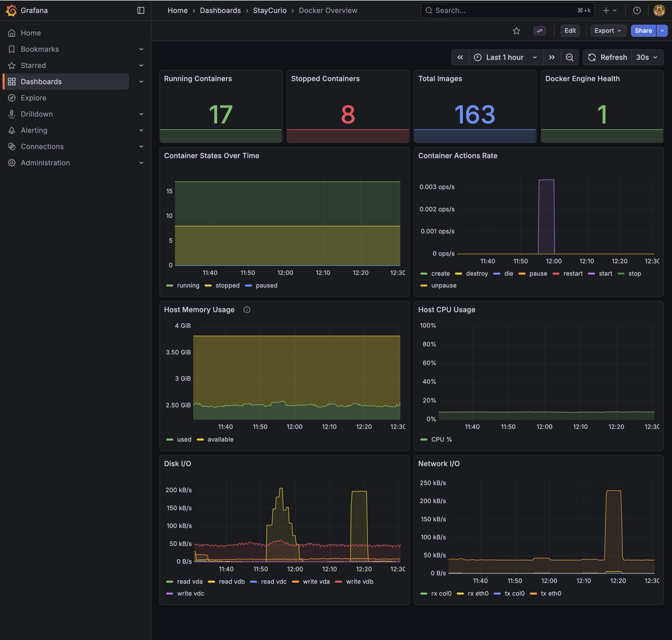
Task: Click the tx eth0 legend color swatch
Action: click(x=533, y=594)
